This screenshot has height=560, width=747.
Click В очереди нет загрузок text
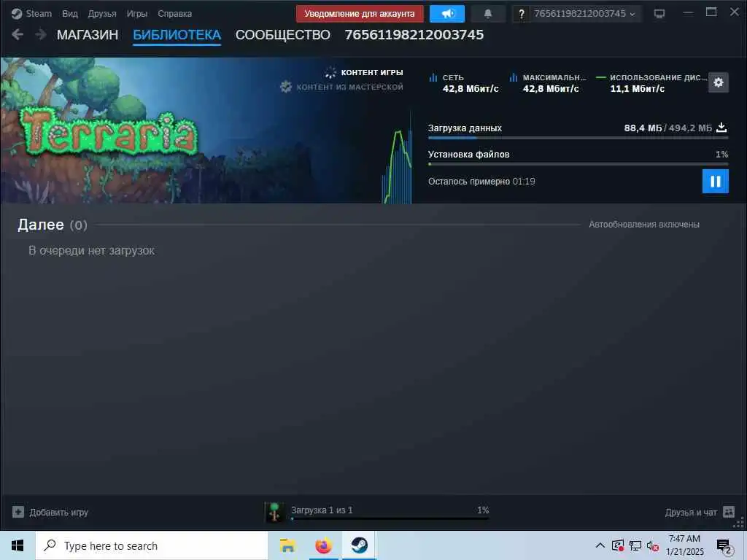[x=91, y=251]
